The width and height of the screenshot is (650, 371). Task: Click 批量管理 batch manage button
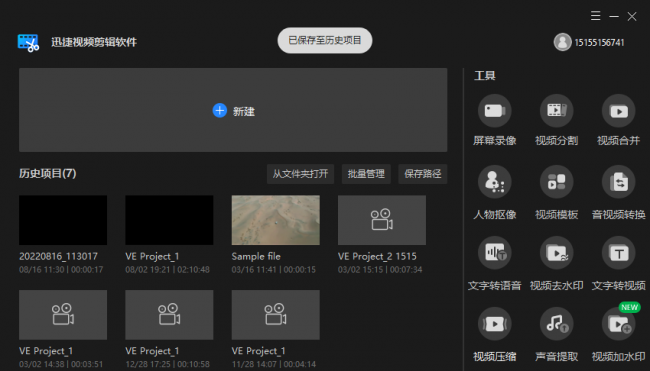[366, 174]
